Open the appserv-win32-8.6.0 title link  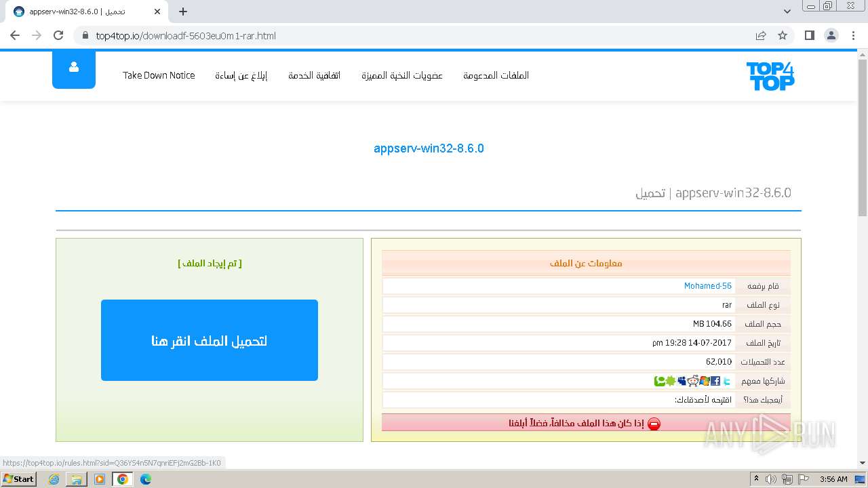point(429,148)
